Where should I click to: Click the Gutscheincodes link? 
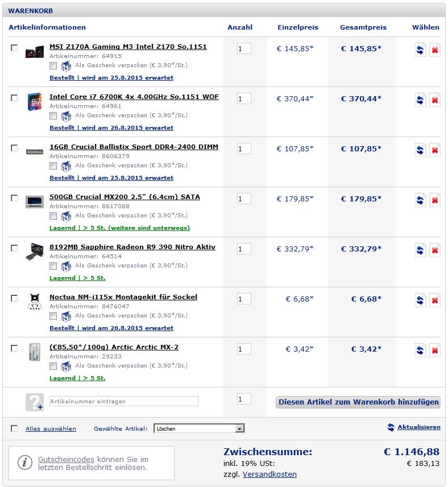tap(66, 459)
